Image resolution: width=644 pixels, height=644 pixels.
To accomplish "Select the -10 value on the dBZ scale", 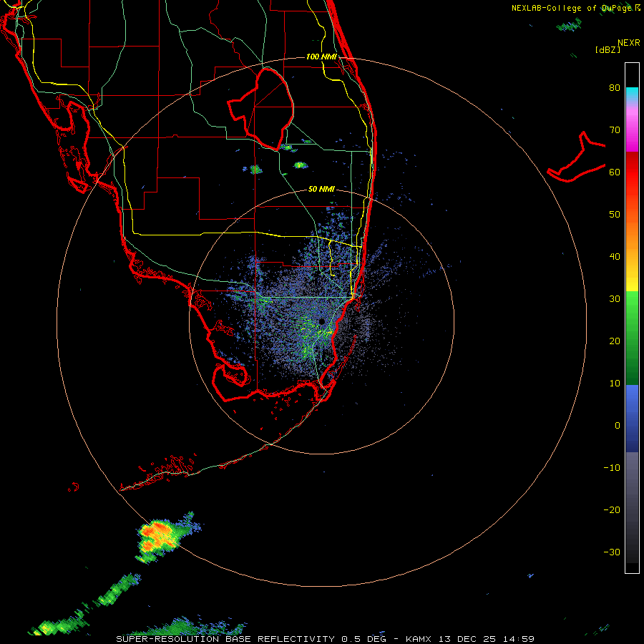I will (x=612, y=468).
